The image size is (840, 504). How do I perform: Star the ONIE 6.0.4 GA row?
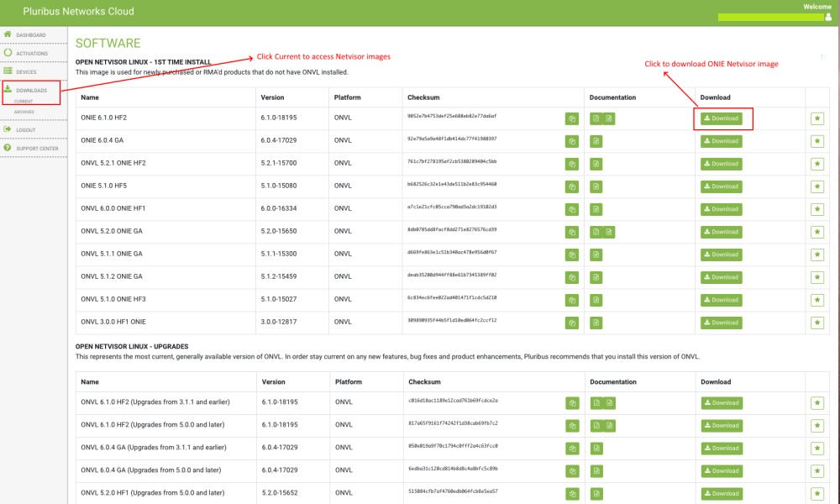(817, 141)
